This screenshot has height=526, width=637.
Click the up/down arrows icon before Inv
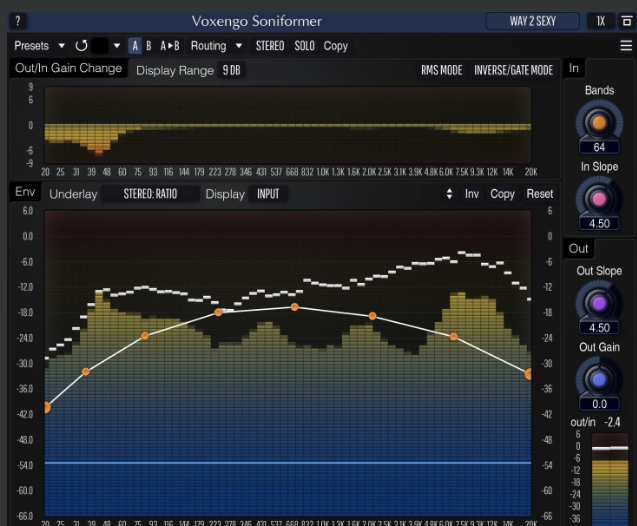449,194
